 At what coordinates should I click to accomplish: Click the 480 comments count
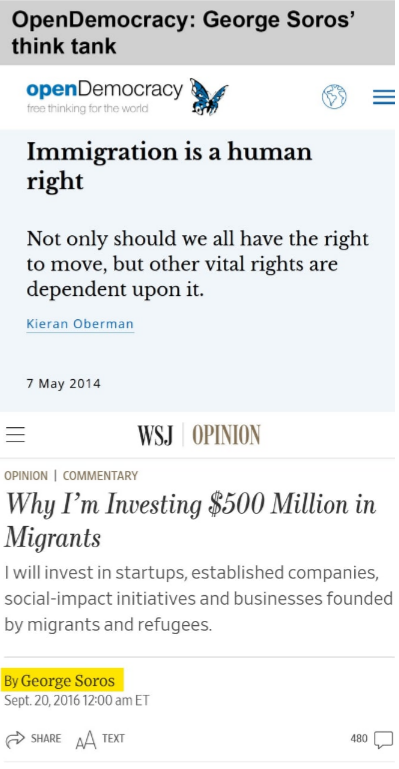[x=359, y=739]
